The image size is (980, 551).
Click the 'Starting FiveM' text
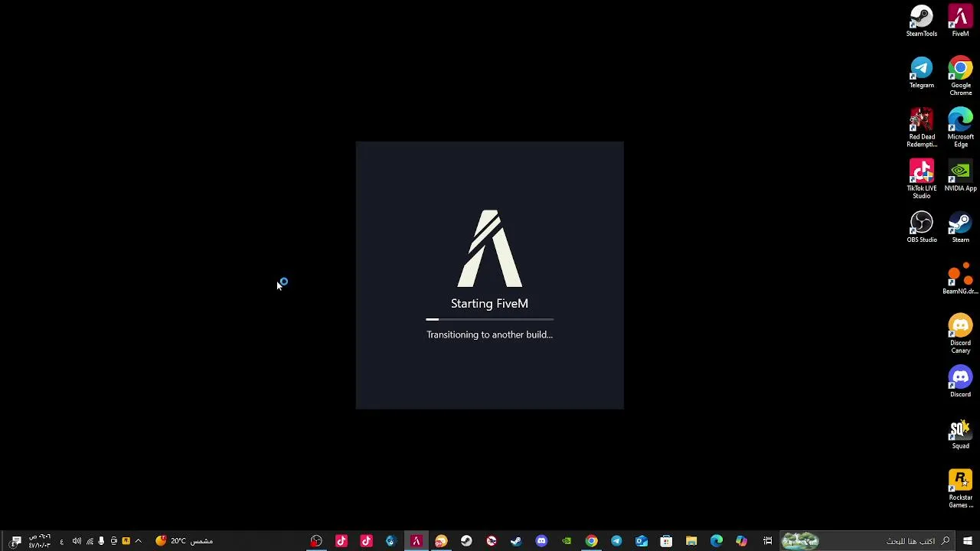489,304
